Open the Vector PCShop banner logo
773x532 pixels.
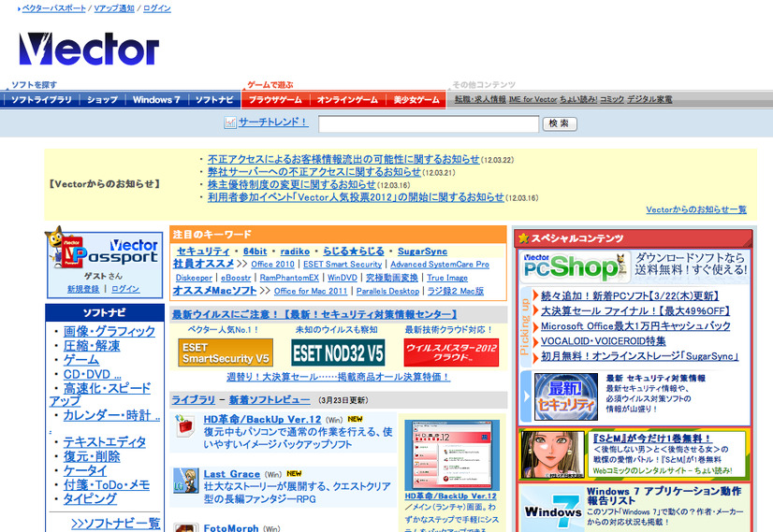[575, 267]
